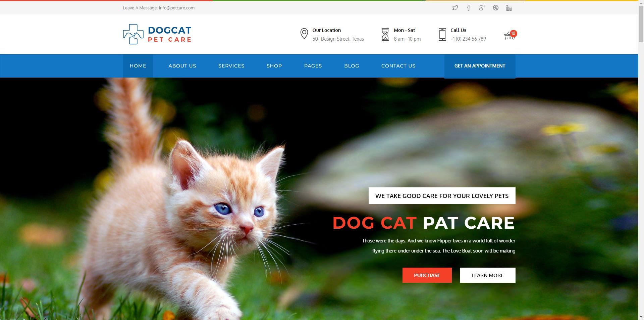
Task: Open the Twitter social icon
Action: pos(455,8)
